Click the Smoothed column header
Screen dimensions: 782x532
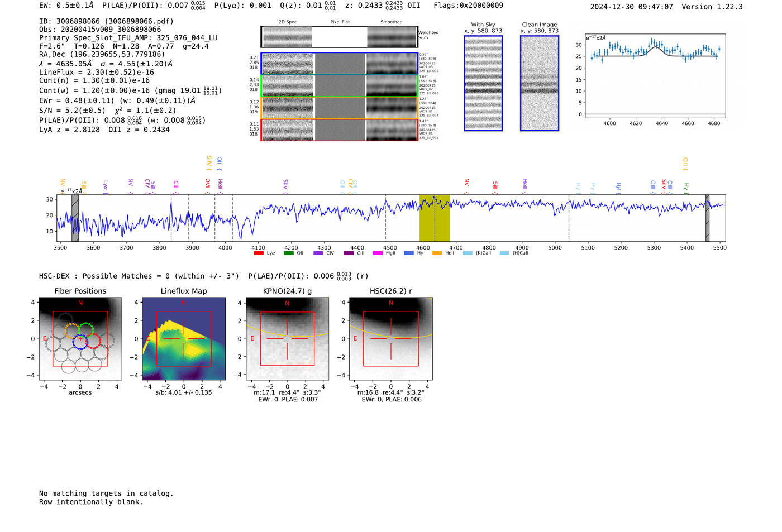click(x=392, y=22)
